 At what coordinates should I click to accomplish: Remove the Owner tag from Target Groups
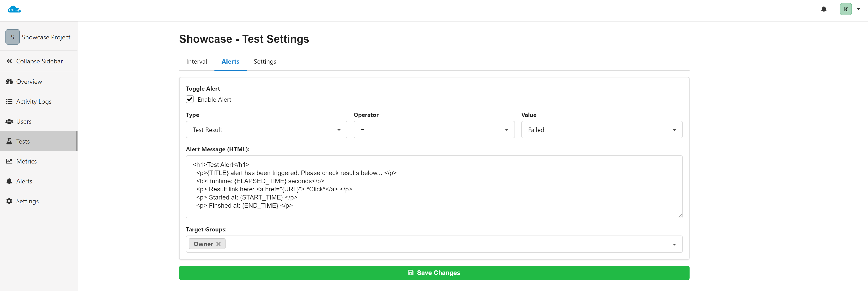click(218, 244)
